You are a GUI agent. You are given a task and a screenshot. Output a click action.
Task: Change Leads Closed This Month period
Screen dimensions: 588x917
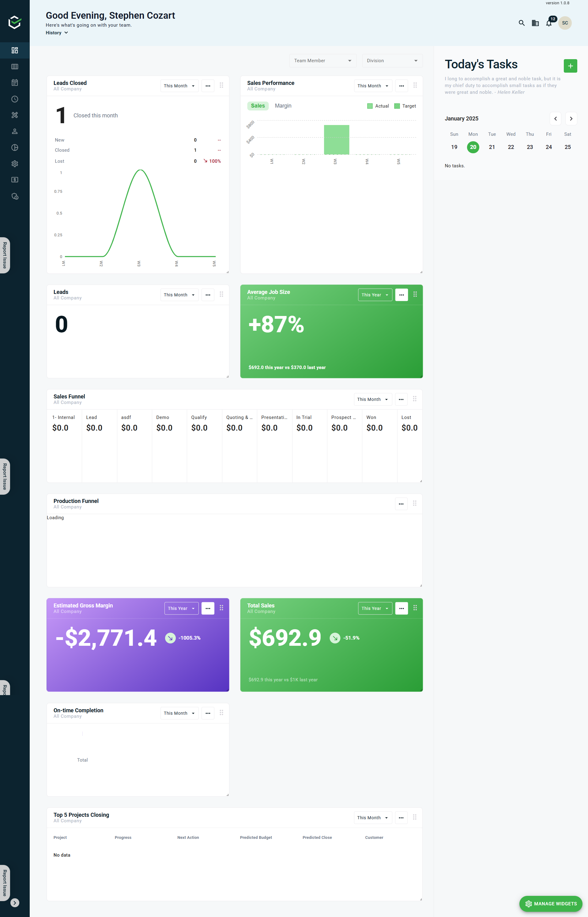click(179, 86)
